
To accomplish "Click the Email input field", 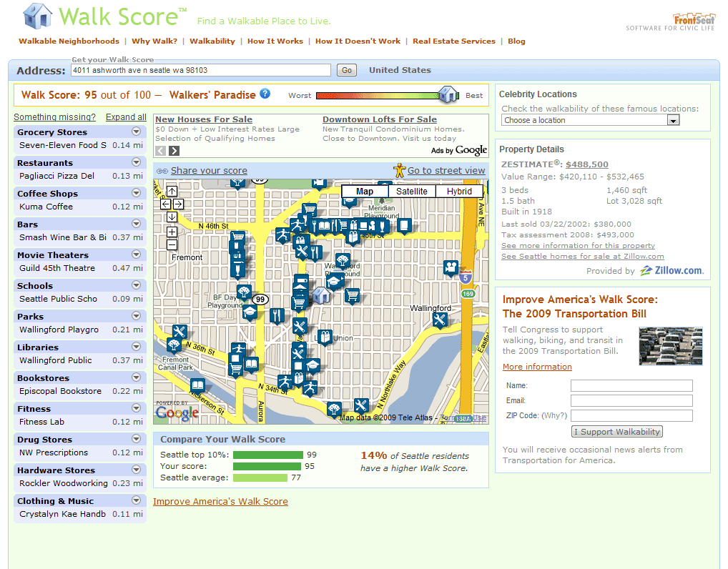I will click(631, 400).
